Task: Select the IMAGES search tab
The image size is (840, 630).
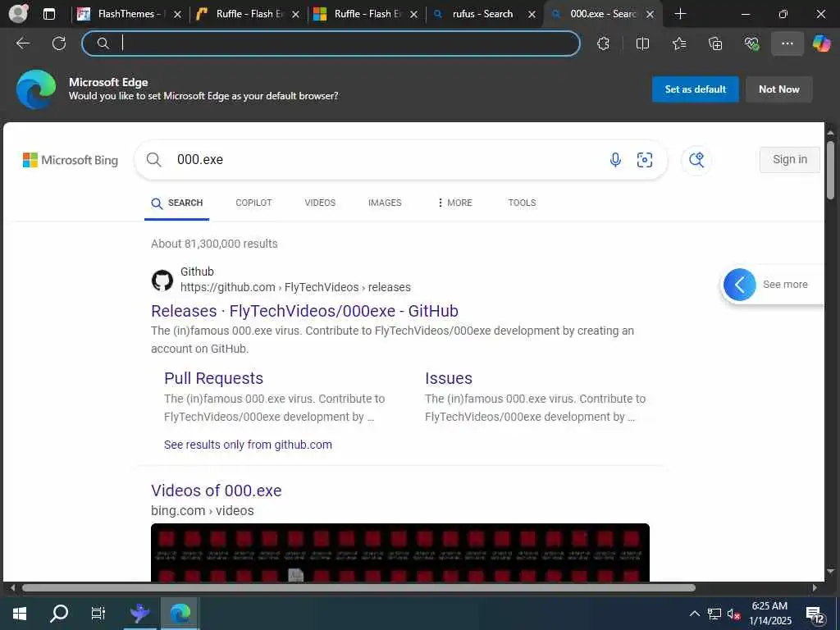Action: tap(385, 203)
